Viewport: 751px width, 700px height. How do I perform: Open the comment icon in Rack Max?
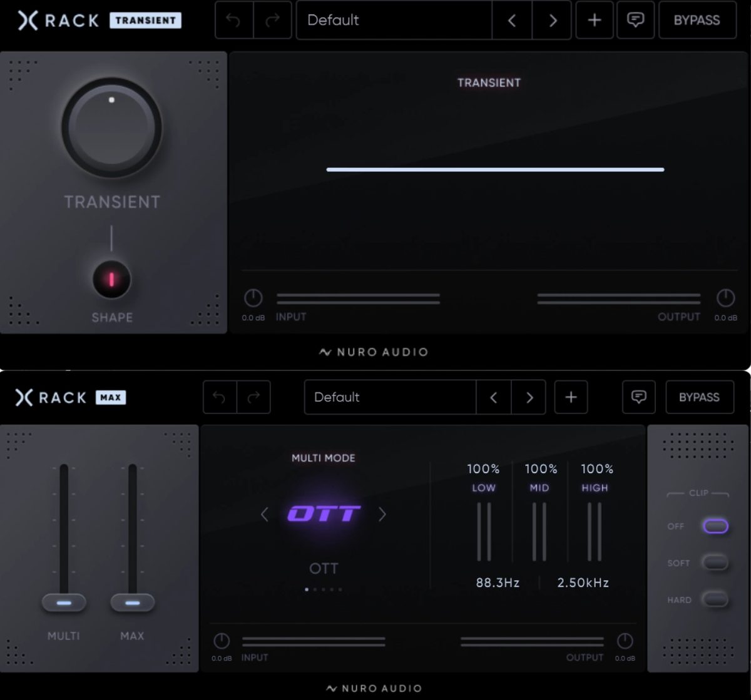638,397
